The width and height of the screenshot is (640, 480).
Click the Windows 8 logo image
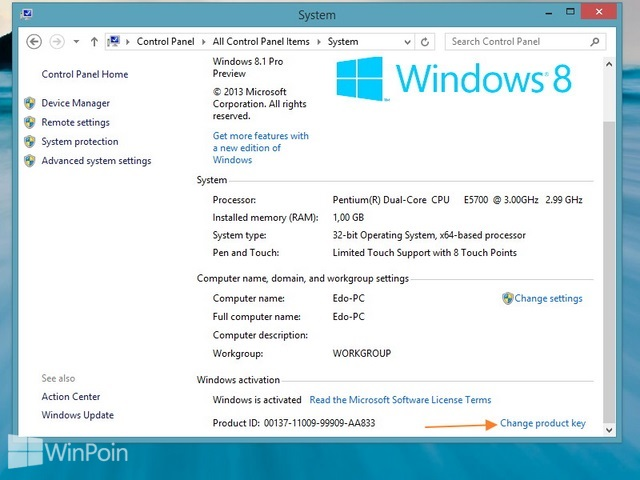[454, 78]
